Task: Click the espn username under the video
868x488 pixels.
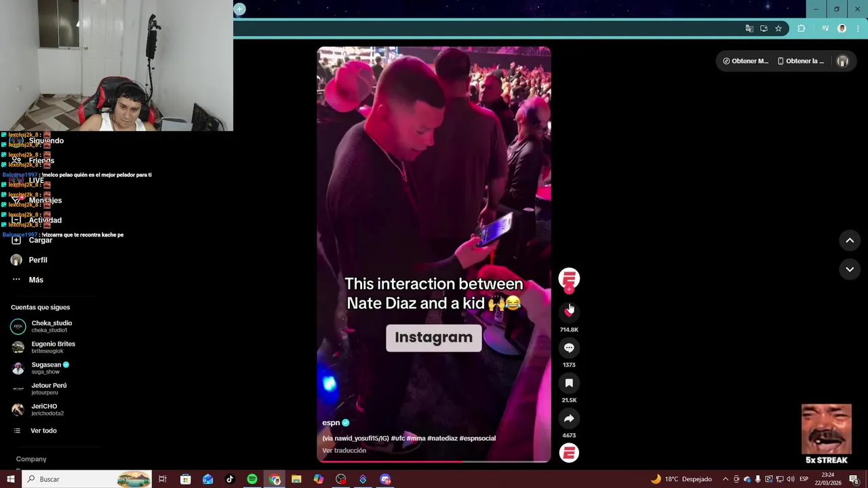Action: pos(331,423)
